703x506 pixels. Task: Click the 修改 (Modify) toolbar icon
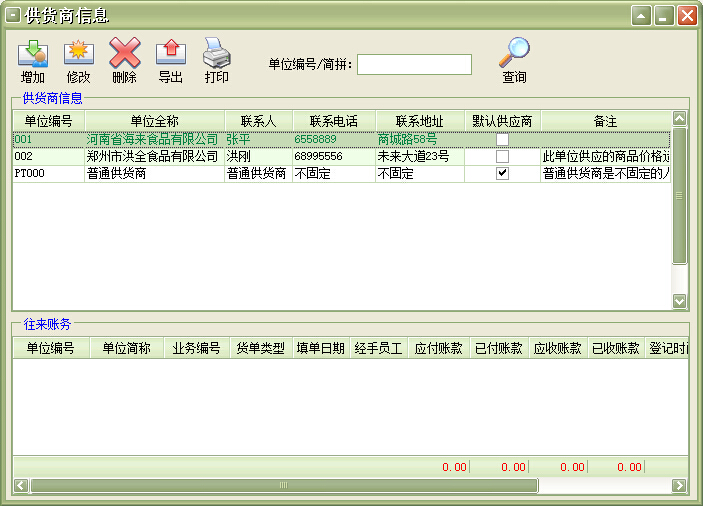click(78, 53)
